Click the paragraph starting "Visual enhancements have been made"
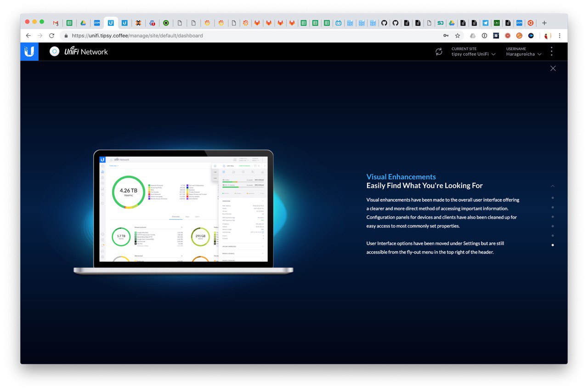The height and width of the screenshot is (391, 588). pyautogui.click(x=443, y=213)
